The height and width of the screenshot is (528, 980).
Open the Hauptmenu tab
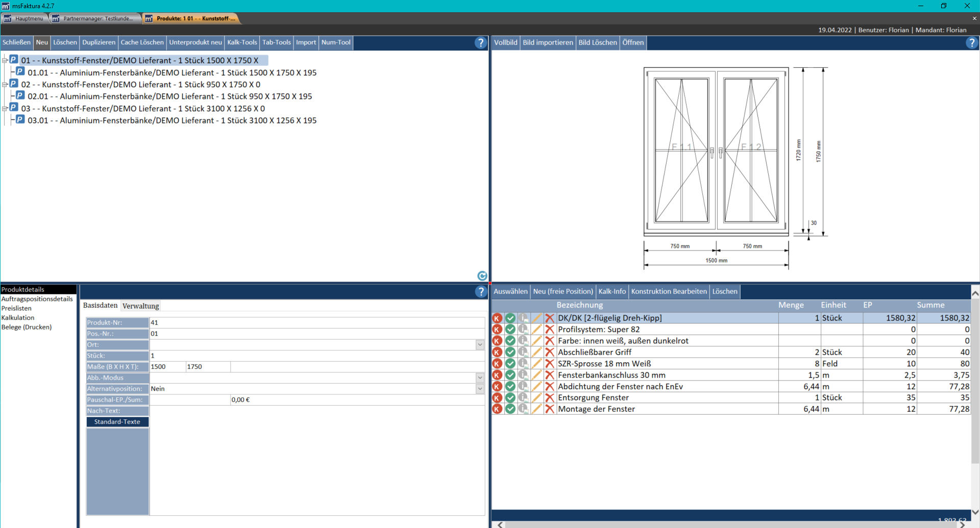coord(24,18)
